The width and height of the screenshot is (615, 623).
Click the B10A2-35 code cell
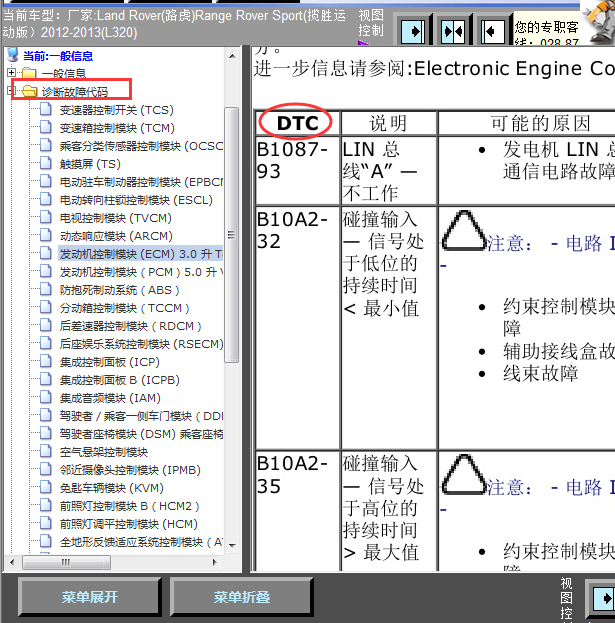(298, 511)
